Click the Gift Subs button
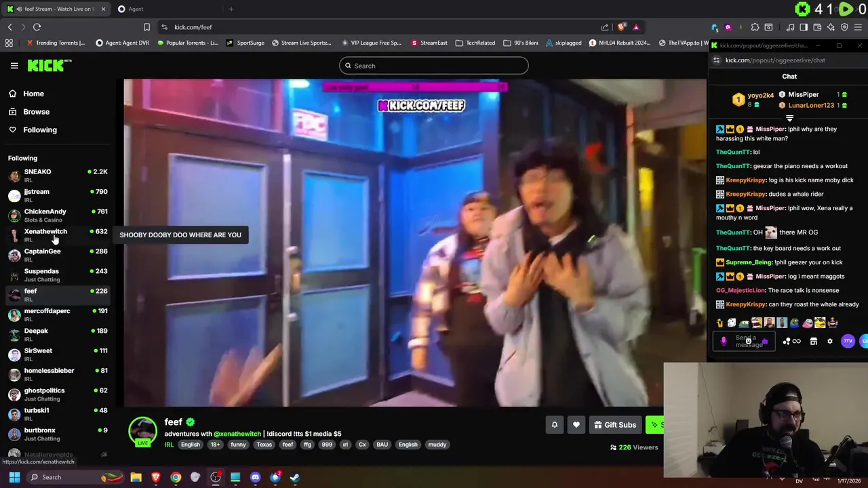Image resolution: width=868 pixels, height=488 pixels. tap(615, 425)
